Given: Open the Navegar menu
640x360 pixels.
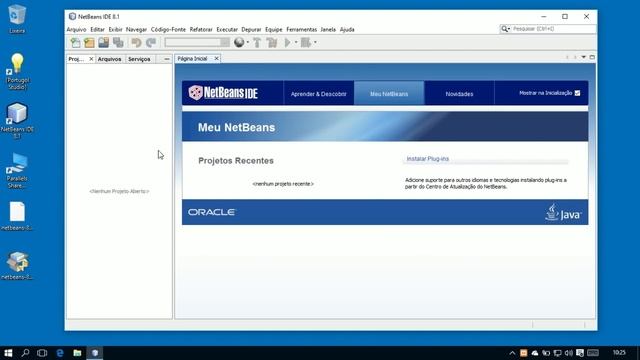Looking at the screenshot, I should tap(136, 29).
